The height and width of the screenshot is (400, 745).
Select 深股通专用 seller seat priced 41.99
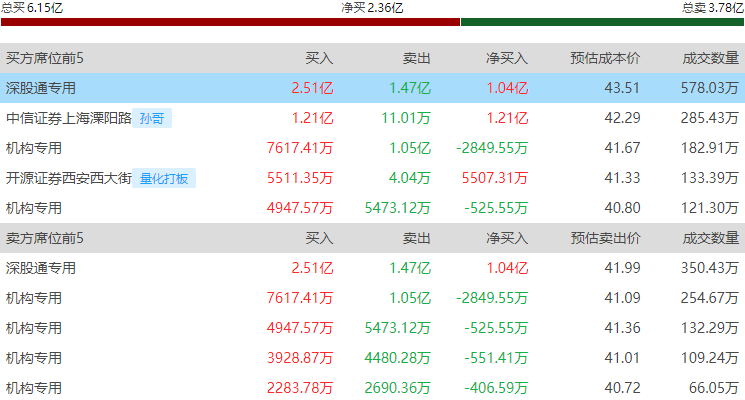(372, 268)
